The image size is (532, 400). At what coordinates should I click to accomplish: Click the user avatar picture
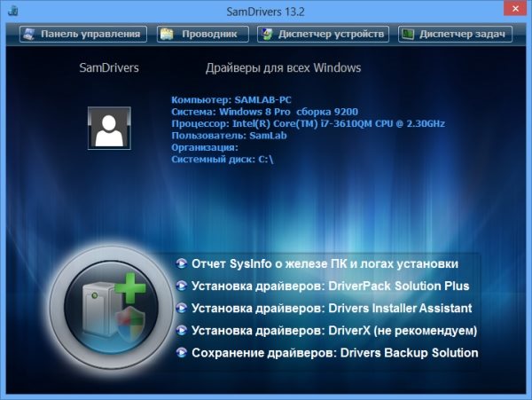[109, 129]
